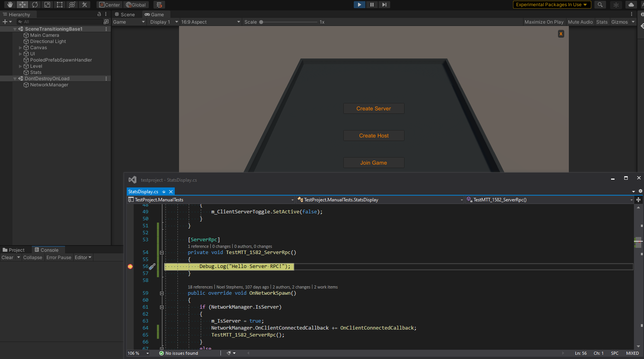
Task: Switch handle orientation using Global toggle
Action: click(x=136, y=5)
